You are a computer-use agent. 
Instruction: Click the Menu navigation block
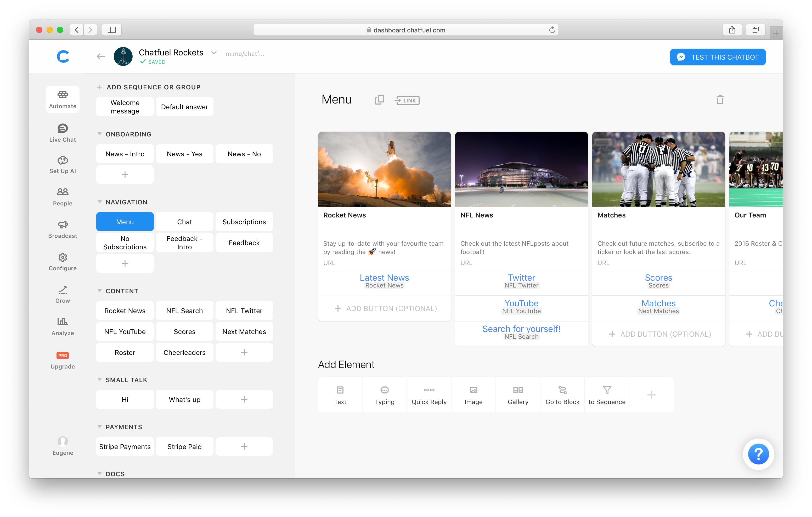pos(125,221)
